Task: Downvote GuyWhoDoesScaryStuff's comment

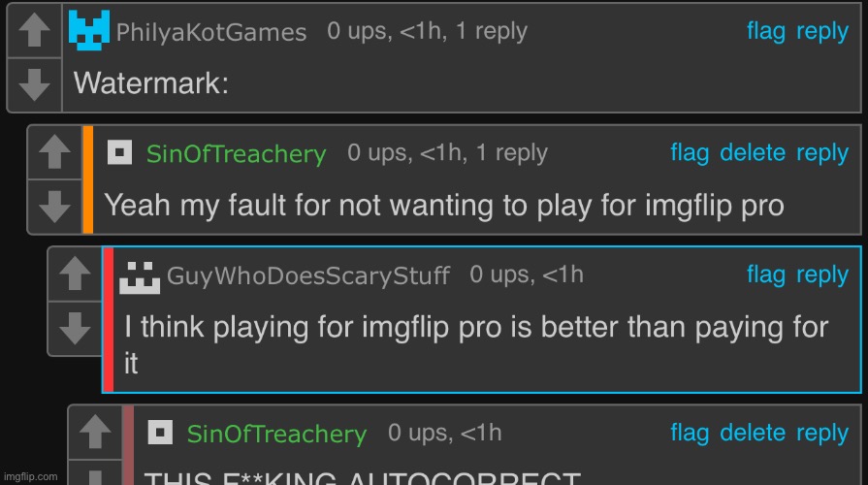Action: coord(75,328)
